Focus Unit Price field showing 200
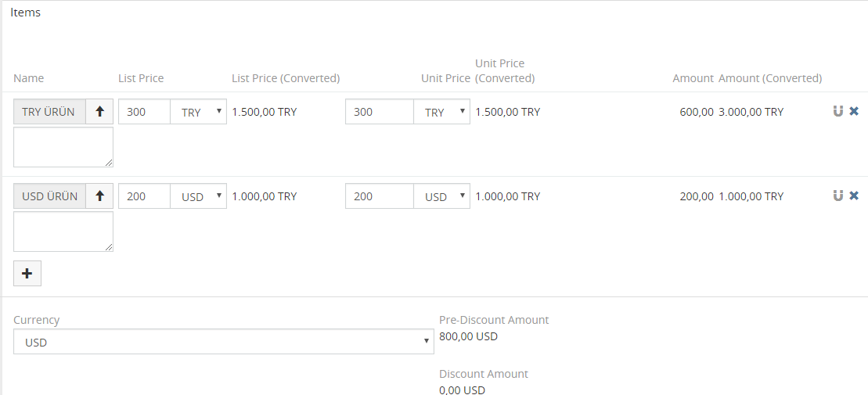The height and width of the screenshot is (395, 868). pyautogui.click(x=379, y=196)
